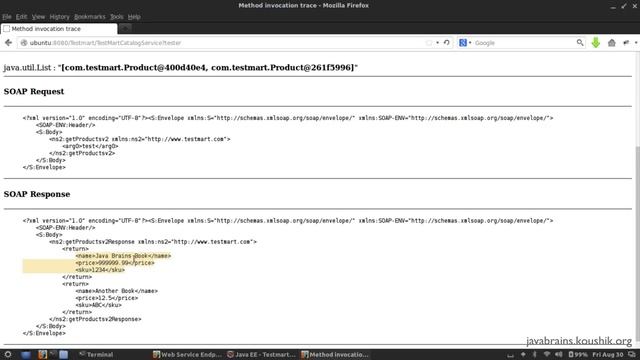
Task: Open a new tab with plus button
Action: pos(125,28)
